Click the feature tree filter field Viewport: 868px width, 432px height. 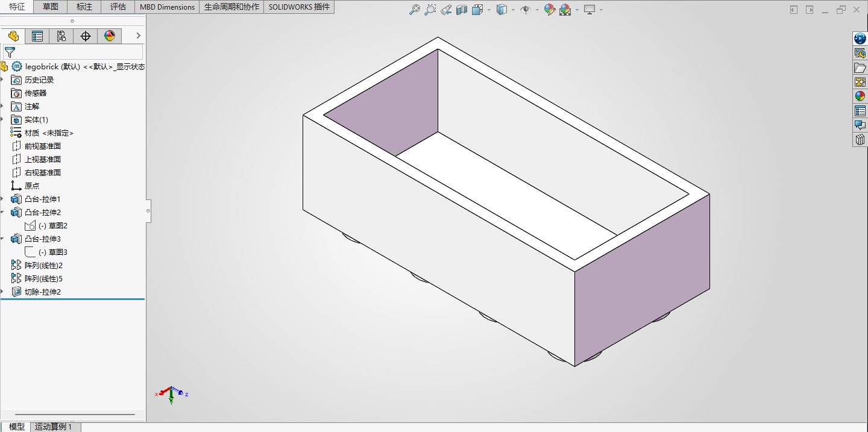tap(73, 52)
